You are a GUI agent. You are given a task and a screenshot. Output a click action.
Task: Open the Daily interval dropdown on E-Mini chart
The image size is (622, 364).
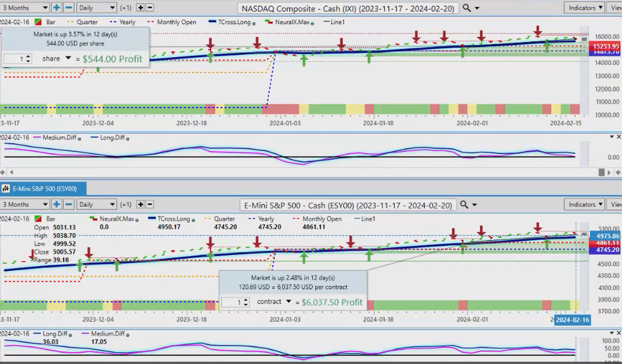96,204
